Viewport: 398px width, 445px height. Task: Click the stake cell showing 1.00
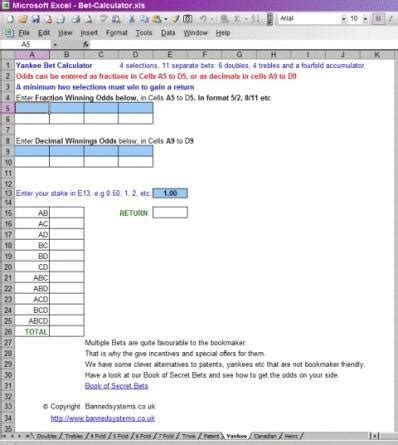[x=170, y=193]
